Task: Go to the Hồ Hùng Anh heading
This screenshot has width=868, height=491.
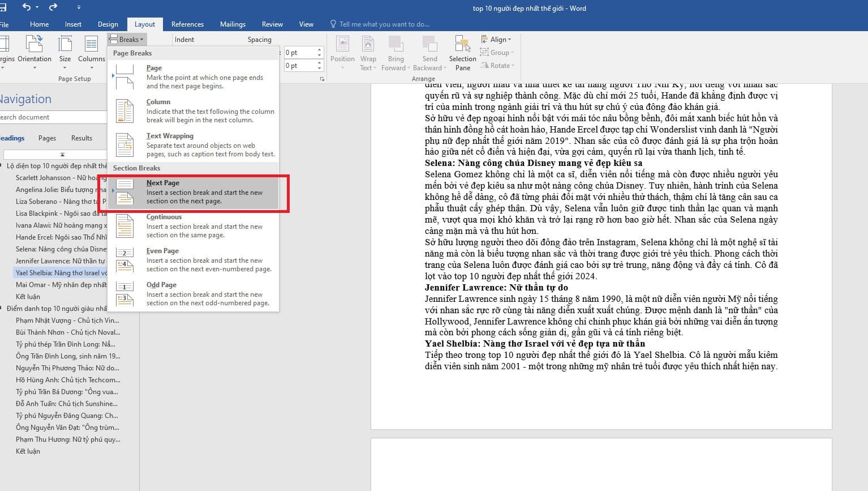Action: [67, 380]
